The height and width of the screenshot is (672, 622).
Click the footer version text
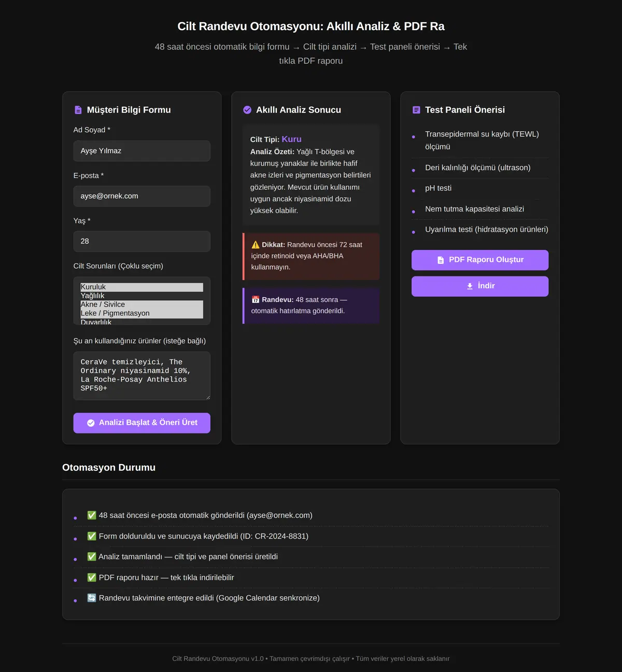pos(311,659)
